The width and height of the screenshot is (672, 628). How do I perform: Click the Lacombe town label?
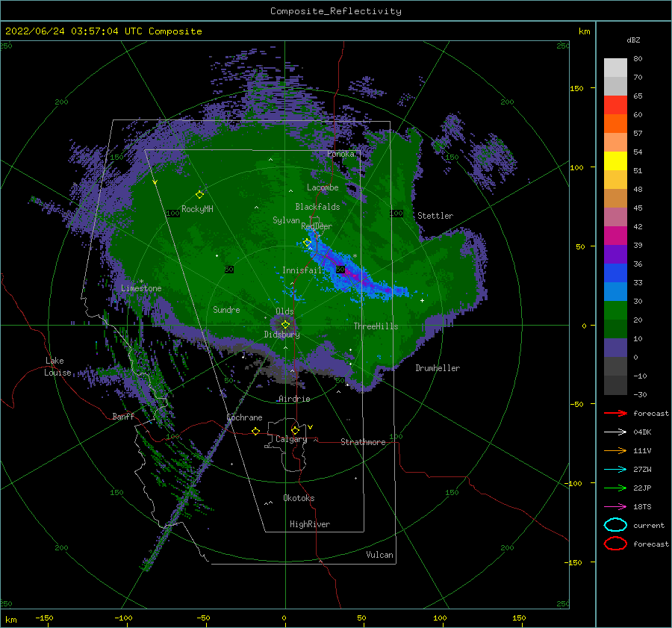tap(323, 187)
